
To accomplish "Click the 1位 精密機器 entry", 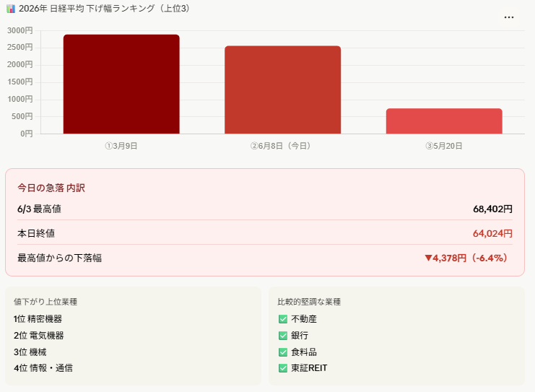I will [38, 319].
